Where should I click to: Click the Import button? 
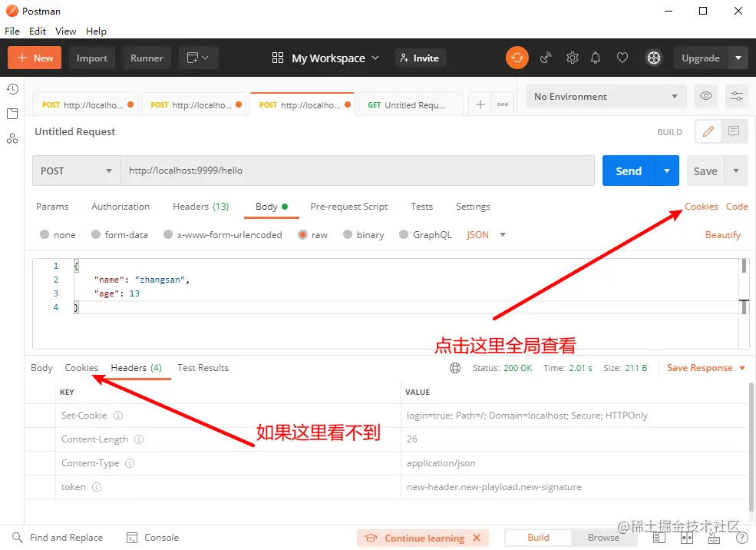[x=92, y=58]
